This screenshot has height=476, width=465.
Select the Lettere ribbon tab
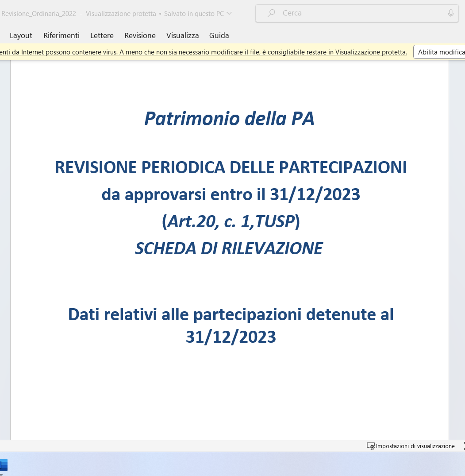point(102,35)
